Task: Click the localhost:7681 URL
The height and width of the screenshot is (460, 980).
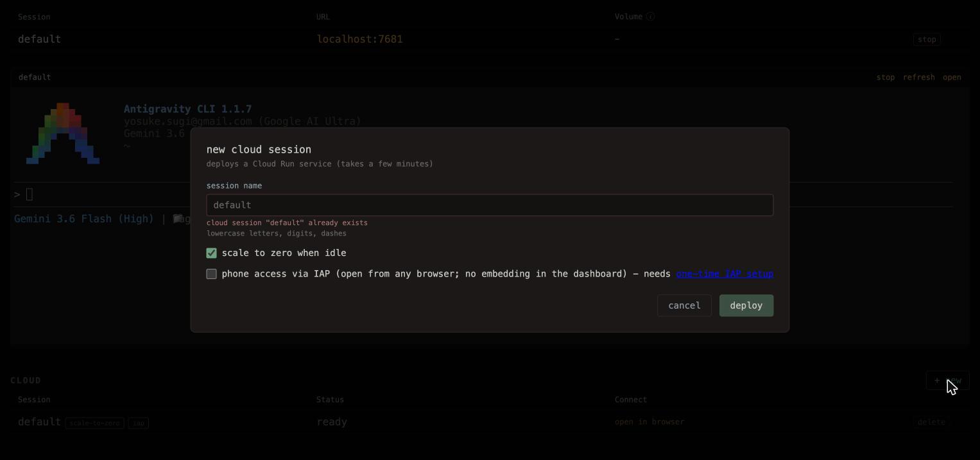Action: [359, 39]
